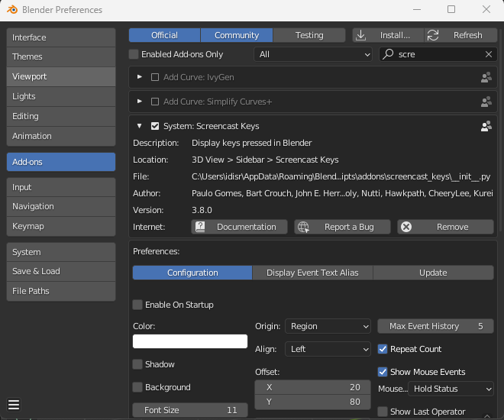
Task: Open the Interface preferences section
Action: [x=61, y=37]
